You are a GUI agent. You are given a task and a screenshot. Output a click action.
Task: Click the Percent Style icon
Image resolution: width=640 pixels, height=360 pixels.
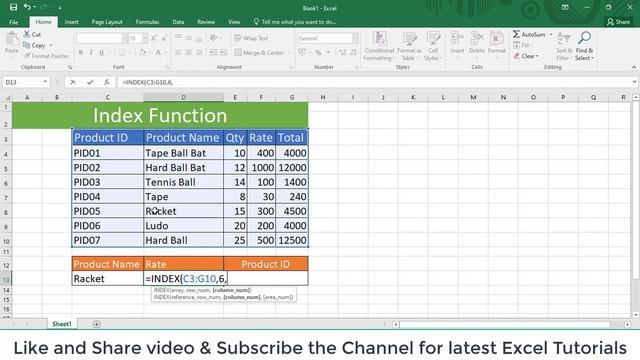coord(318,52)
